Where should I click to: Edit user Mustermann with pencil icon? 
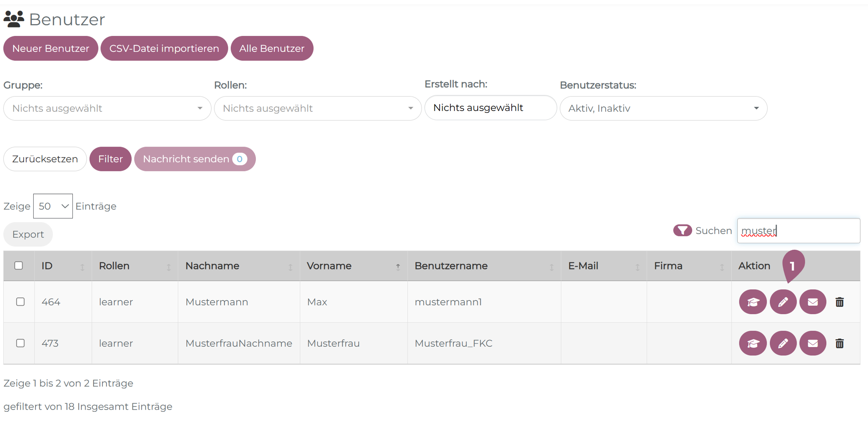[783, 302]
